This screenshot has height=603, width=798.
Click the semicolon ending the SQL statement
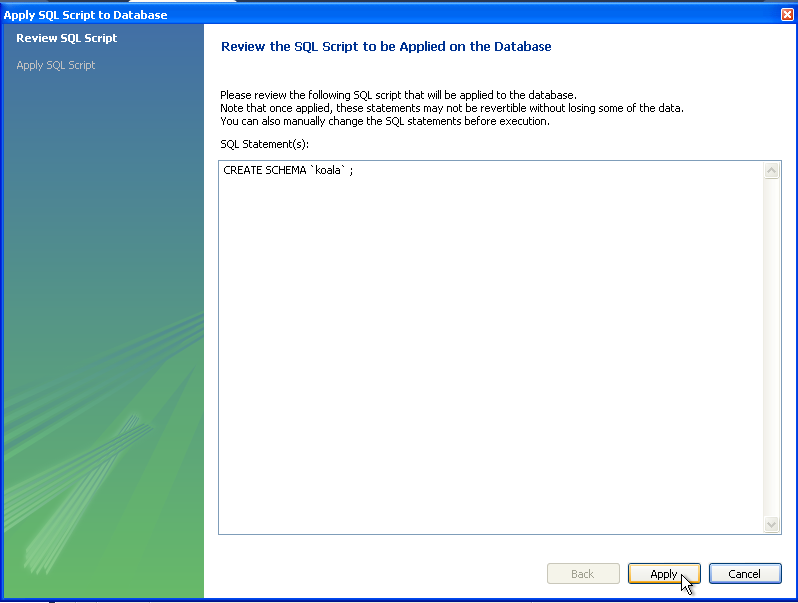click(x=351, y=171)
